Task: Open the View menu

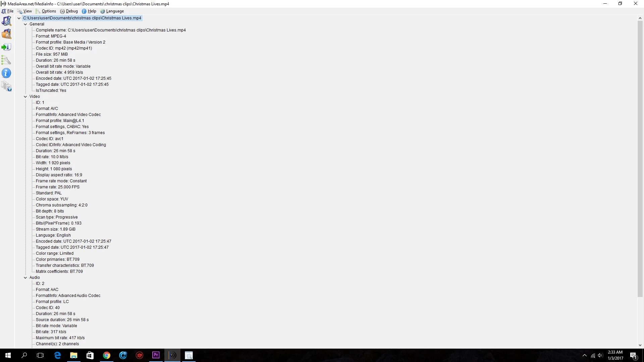Action: tap(28, 11)
